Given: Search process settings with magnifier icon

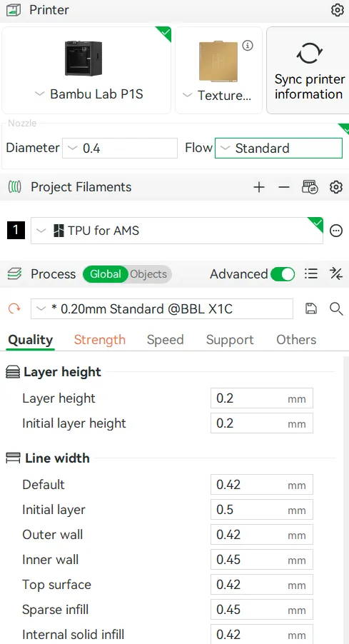Looking at the screenshot, I should [x=336, y=309].
